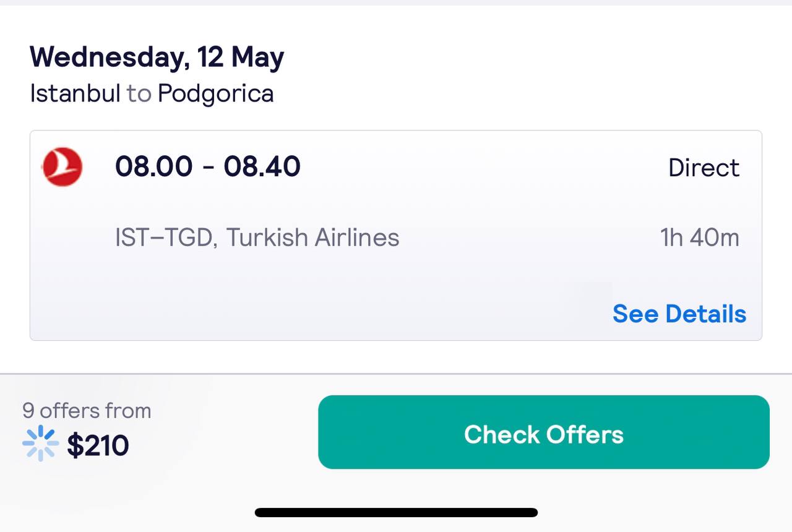Tap the 9 offers from label
This screenshot has height=532, width=792.
point(87,411)
